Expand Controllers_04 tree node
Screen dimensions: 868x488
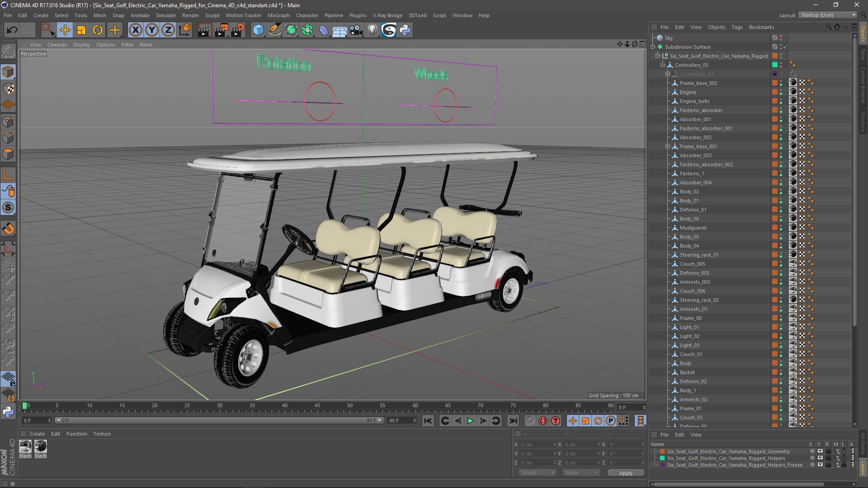tap(668, 74)
